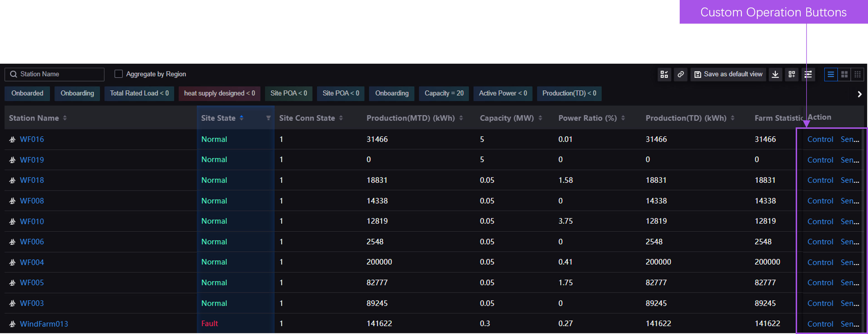Switch to small tile grid view
This screenshot has height=334, width=868.
pyautogui.click(x=857, y=74)
